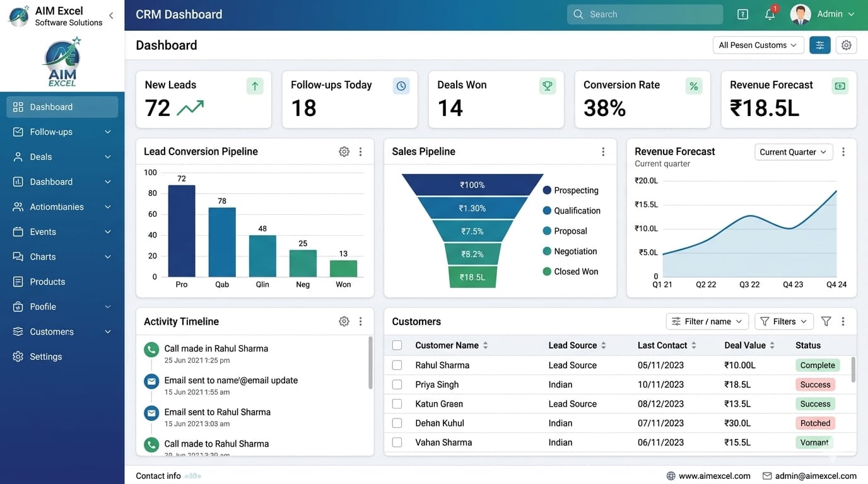Sort by Customer Name column header
The height and width of the screenshot is (484, 868).
[x=452, y=345]
